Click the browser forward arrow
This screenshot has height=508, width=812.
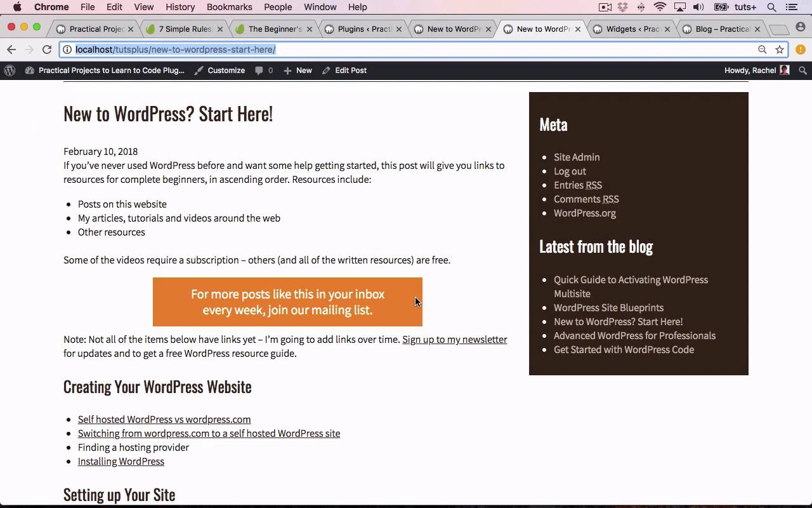coord(29,50)
